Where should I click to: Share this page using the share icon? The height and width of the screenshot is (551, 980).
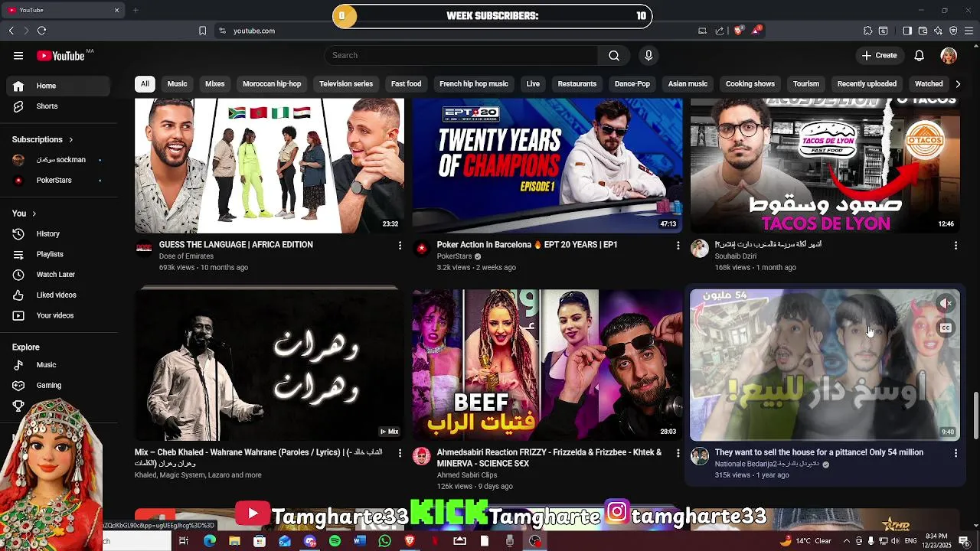click(x=720, y=31)
